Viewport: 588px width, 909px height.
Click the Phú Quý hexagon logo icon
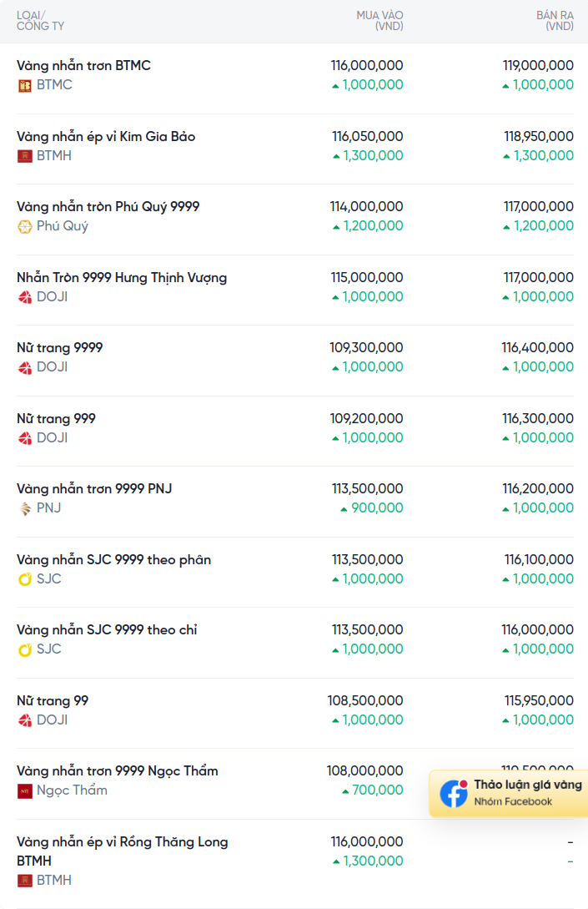click(25, 226)
